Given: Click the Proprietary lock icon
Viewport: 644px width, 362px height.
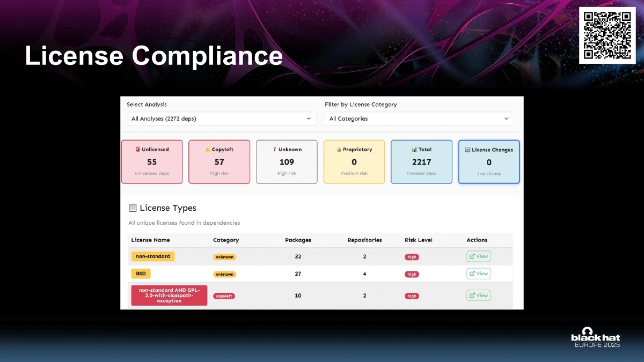Looking at the screenshot, I should [x=339, y=150].
